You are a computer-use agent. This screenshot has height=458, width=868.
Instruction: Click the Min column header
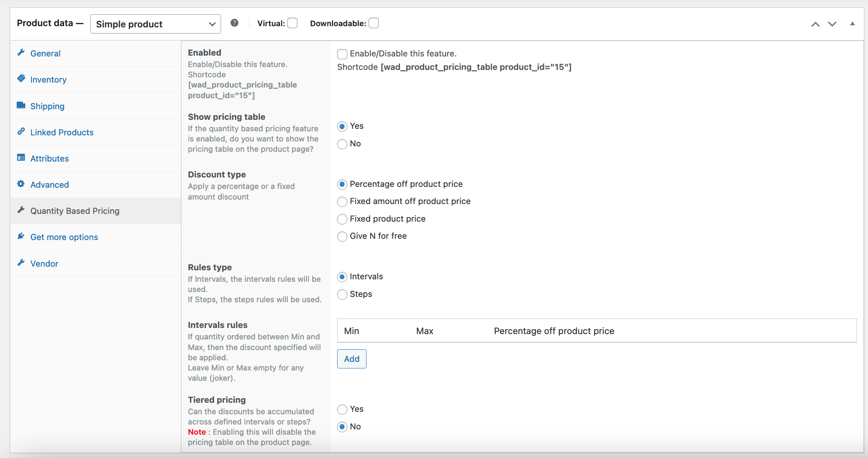351,331
